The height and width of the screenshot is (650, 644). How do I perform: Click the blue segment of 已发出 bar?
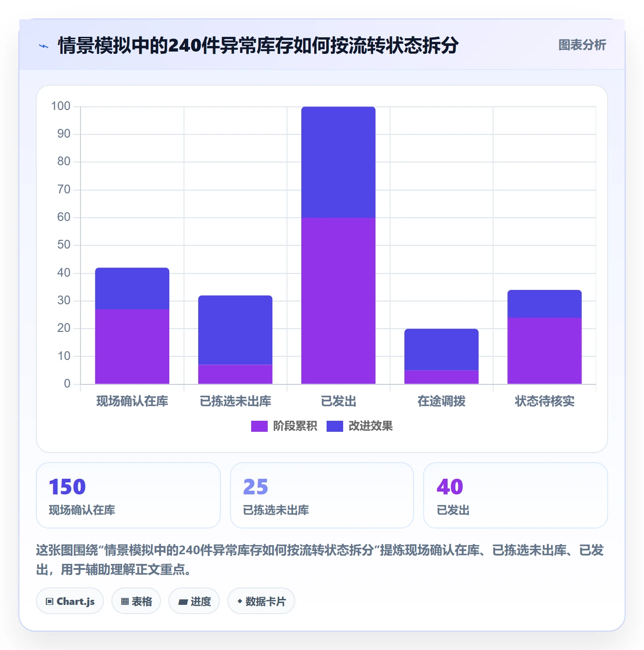[x=339, y=162]
